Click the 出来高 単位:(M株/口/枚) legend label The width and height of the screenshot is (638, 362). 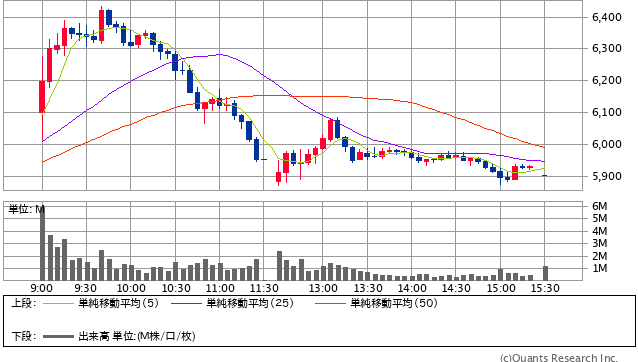137,336
